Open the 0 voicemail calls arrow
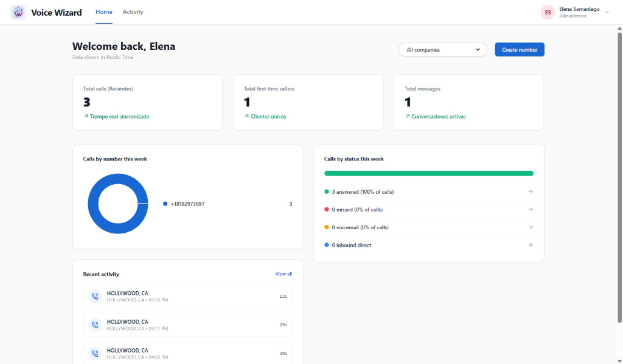This screenshot has height=364, width=623. click(x=531, y=227)
